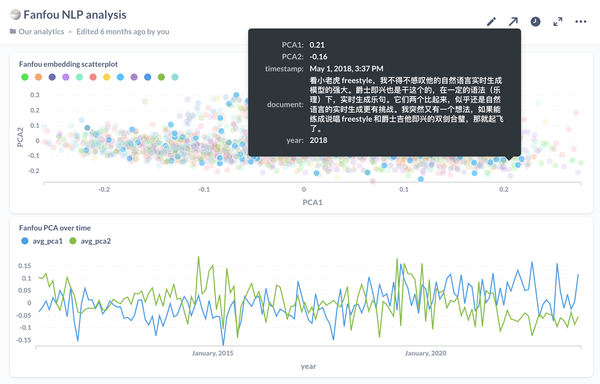Click the red legend color dot
Screen dimensions: 600x384
(93, 77)
